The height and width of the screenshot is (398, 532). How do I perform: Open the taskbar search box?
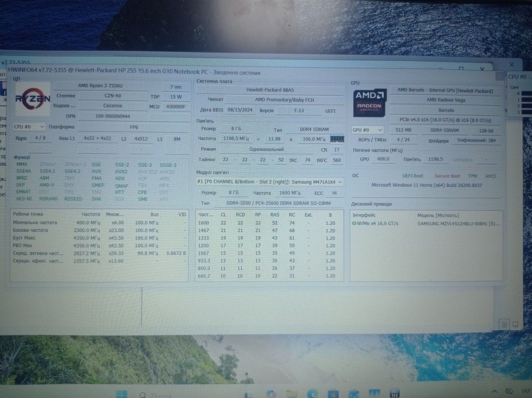click(156, 395)
